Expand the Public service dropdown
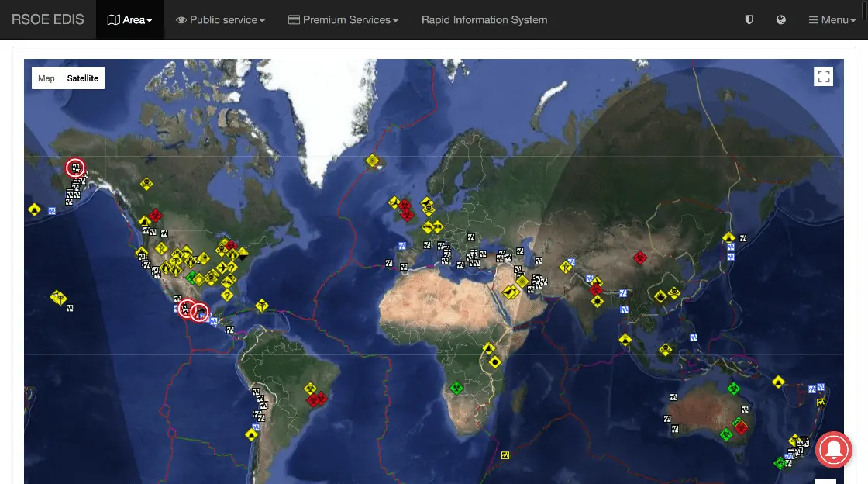 [221, 19]
